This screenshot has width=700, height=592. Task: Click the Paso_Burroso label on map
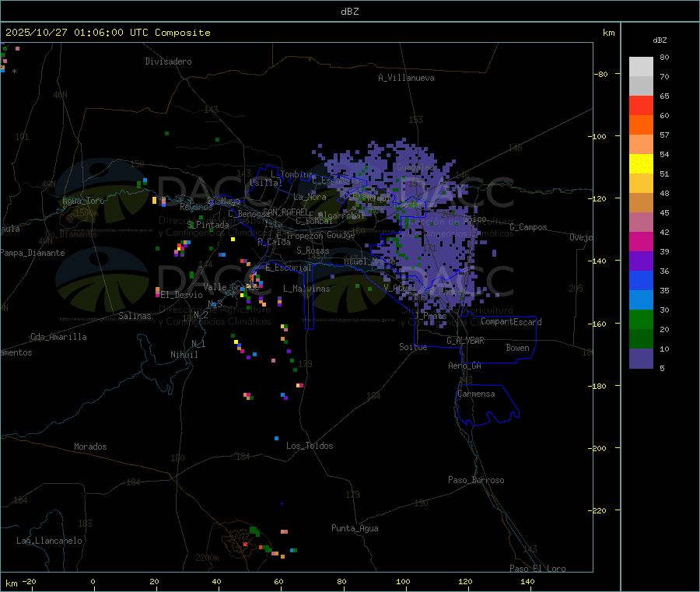pos(476,480)
